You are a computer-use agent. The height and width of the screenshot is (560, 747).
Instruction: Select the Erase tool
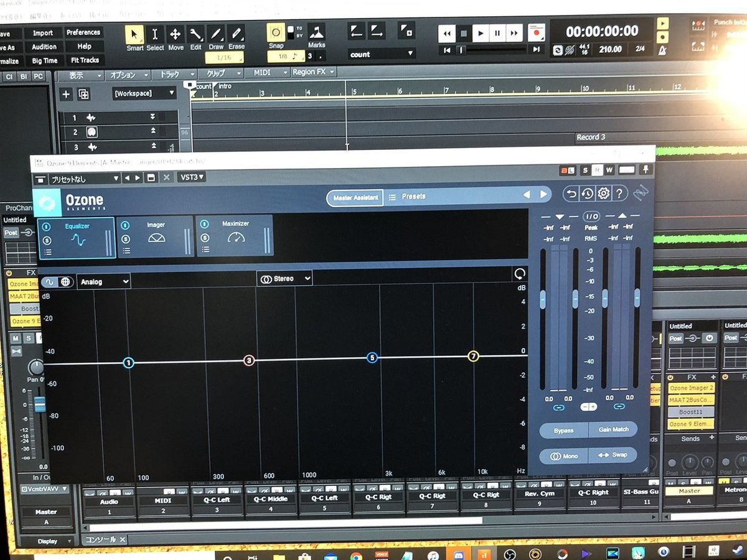236,34
